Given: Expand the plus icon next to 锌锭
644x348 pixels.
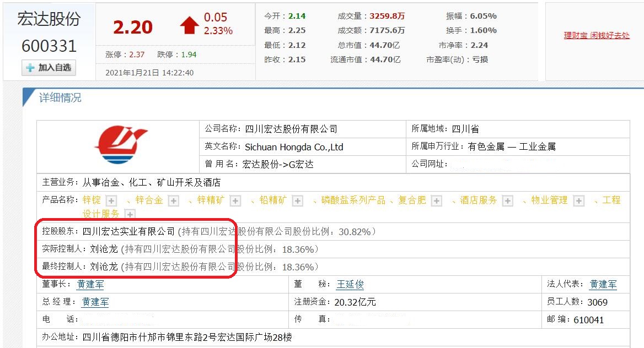Looking at the screenshot, I should (x=111, y=200).
